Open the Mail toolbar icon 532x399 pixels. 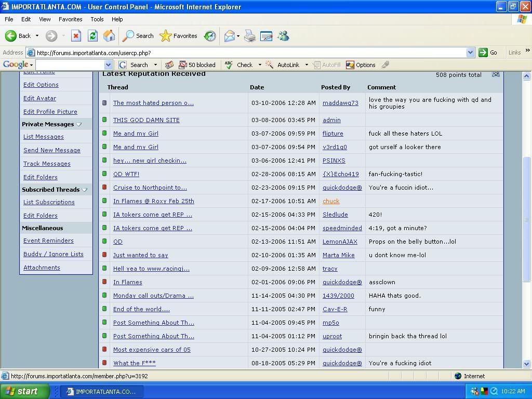[x=229, y=36]
